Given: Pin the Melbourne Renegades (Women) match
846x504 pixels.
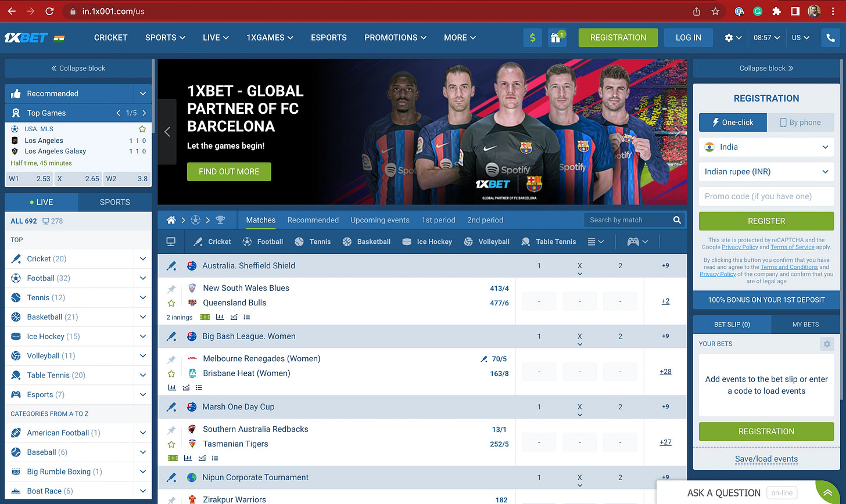Looking at the screenshot, I should point(171,359).
